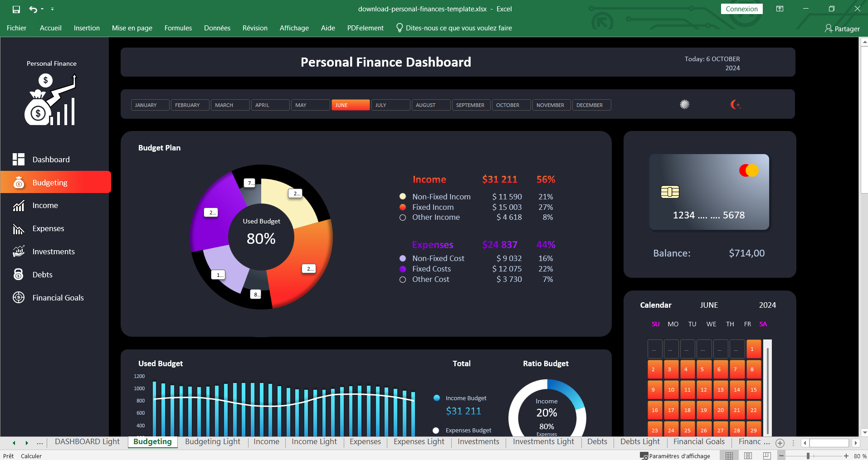Screen dimensions: 868x460
Task: Open the Insertion ribbon tab
Action: [87, 28]
